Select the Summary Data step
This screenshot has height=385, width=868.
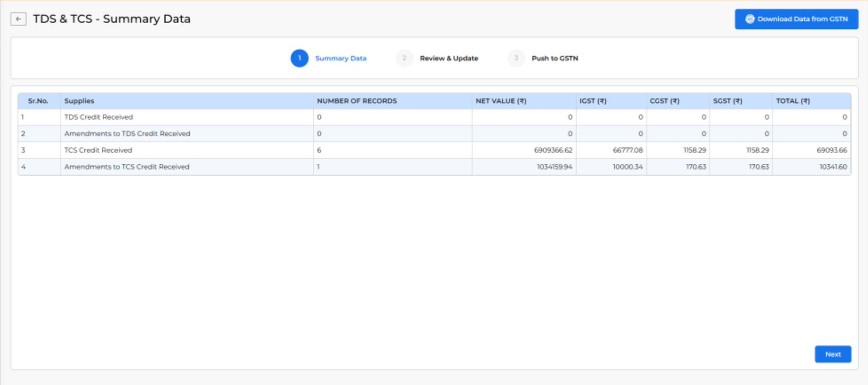[x=341, y=58]
